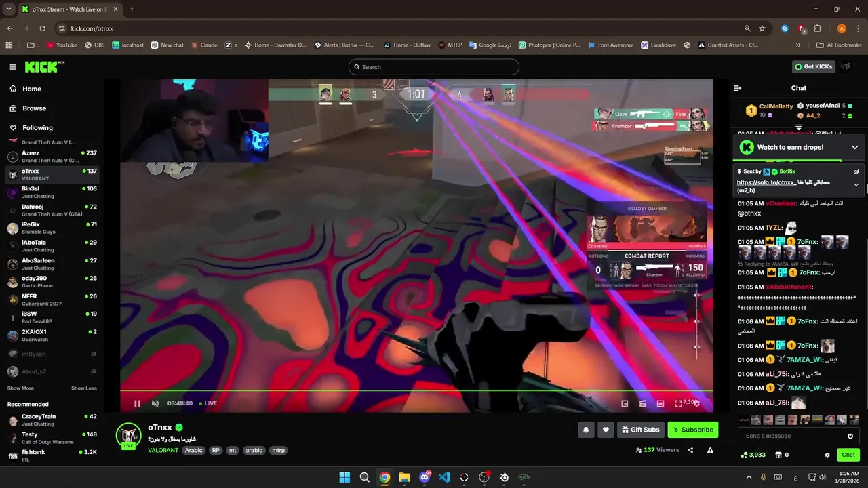Show more bookmarks via overflow chevron

[x=799, y=45]
